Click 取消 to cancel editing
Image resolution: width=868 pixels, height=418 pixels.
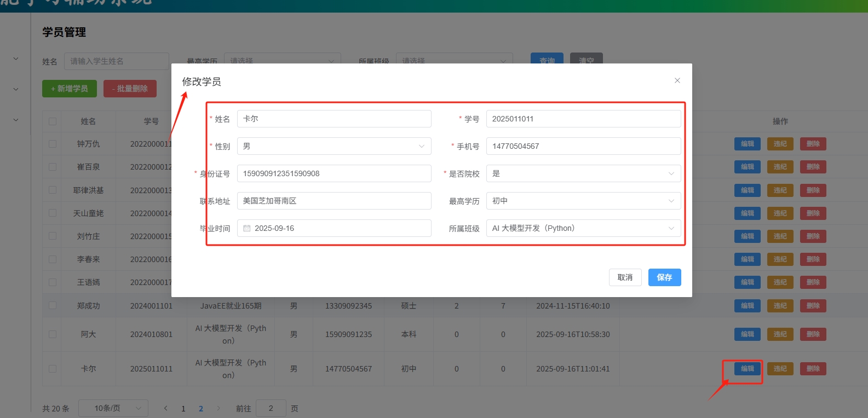[x=625, y=277]
